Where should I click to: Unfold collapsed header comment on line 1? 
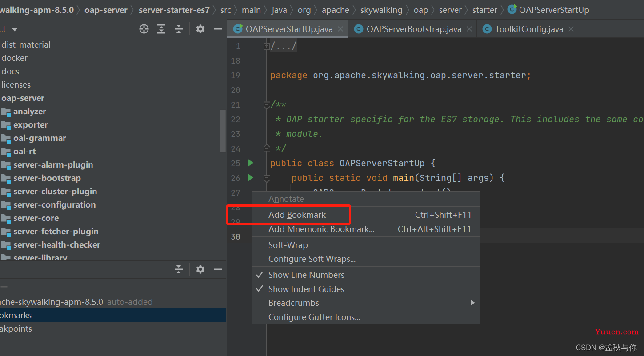267,46
